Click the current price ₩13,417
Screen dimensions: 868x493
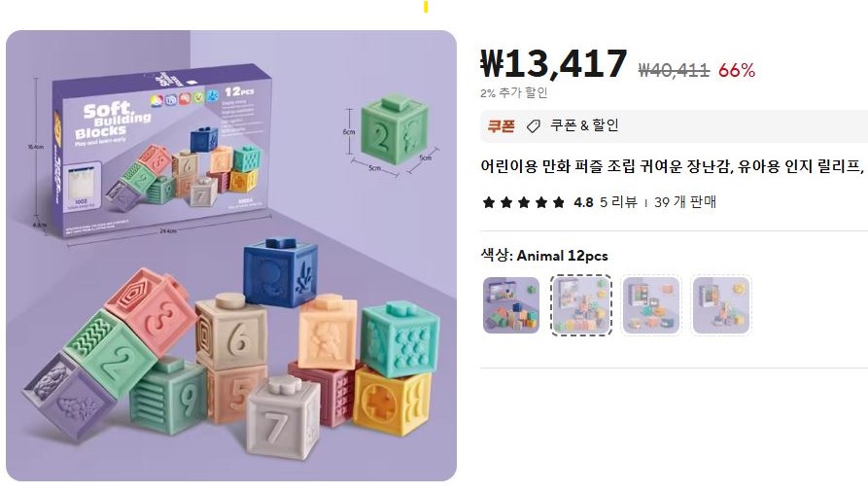pyautogui.click(x=554, y=64)
